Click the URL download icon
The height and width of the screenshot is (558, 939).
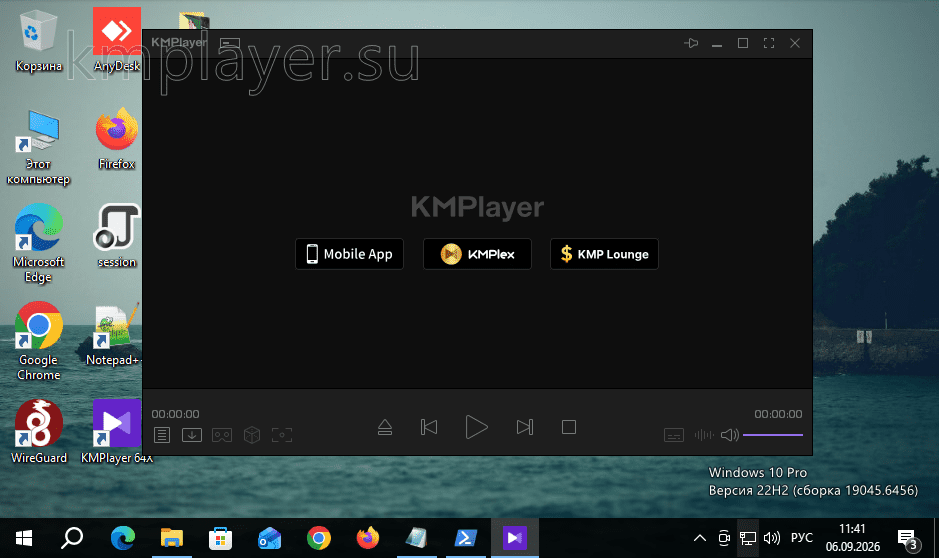(x=192, y=435)
